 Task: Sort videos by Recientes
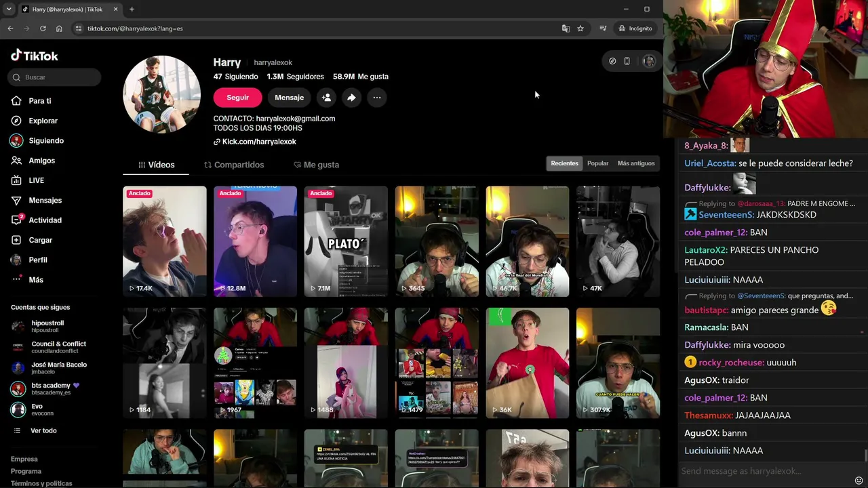565,163
